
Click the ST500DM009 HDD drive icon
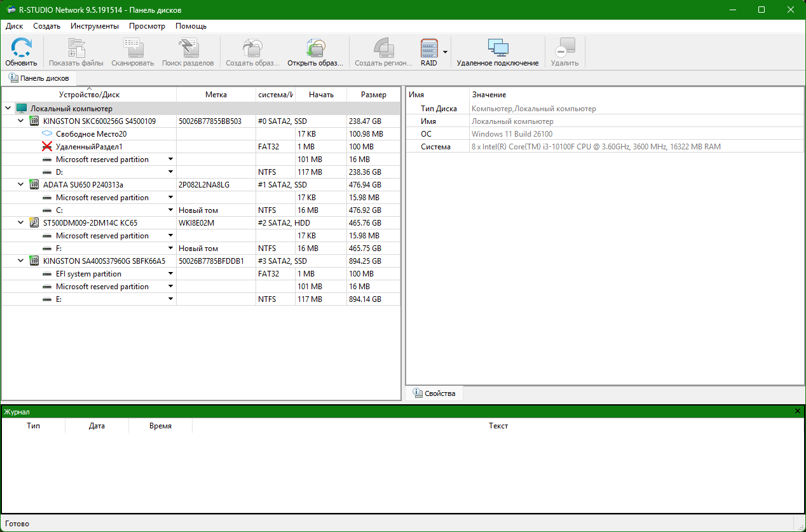34,223
